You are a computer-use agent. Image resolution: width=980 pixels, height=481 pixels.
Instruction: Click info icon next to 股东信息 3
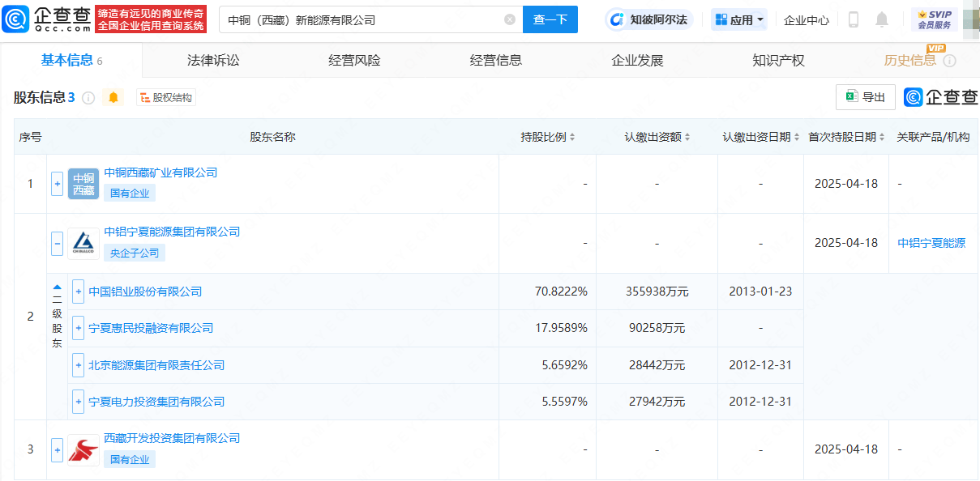click(x=88, y=98)
